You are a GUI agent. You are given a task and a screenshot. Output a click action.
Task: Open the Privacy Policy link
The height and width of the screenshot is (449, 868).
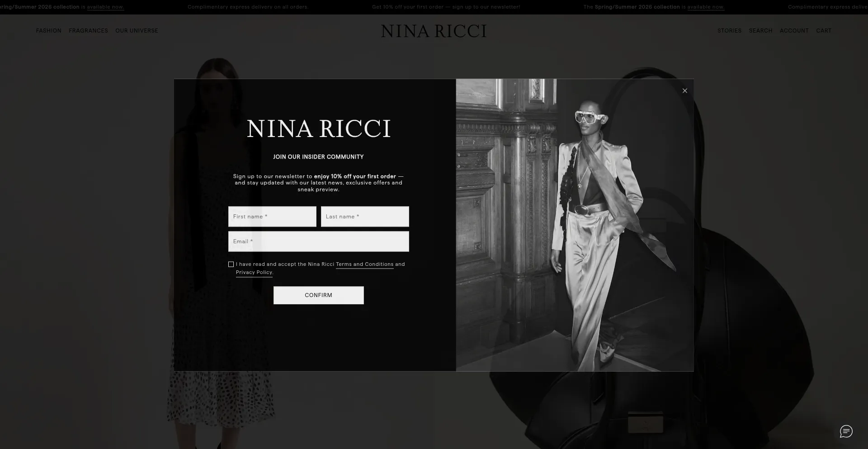click(x=254, y=273)
